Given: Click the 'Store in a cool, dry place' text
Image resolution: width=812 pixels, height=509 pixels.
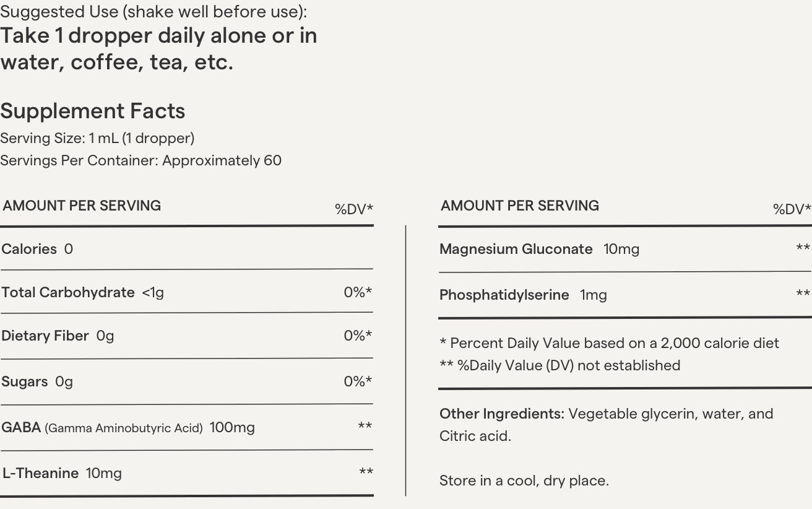Looking at the screenshot, I should tap(524, 481).
